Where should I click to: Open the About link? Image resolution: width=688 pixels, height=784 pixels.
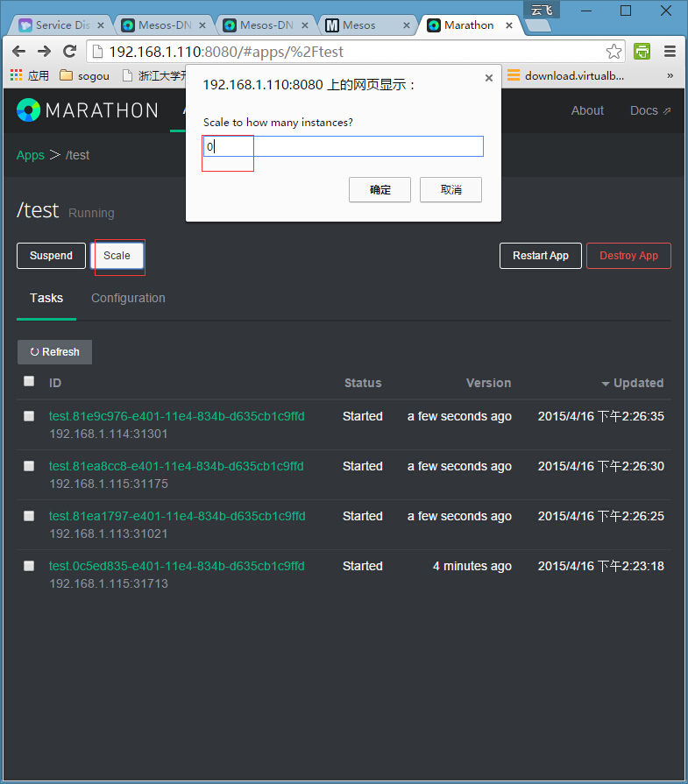(x=587, y=110)
